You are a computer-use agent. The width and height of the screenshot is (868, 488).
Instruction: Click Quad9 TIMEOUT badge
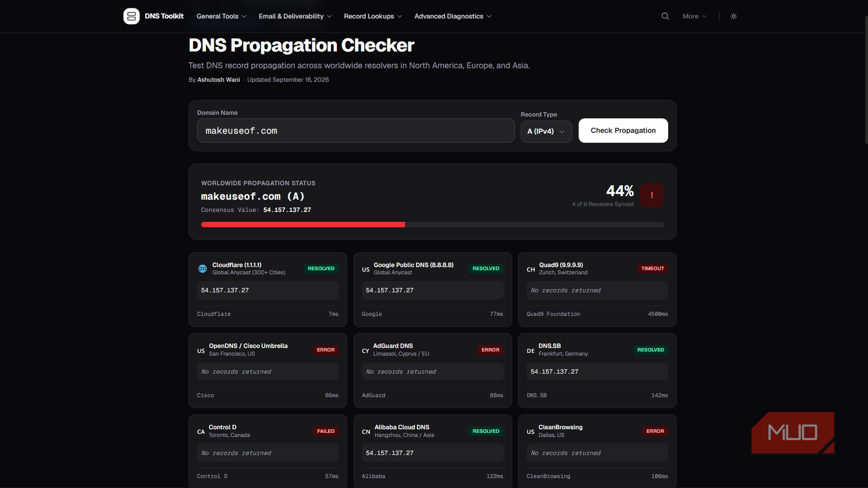tap(652, 269)
